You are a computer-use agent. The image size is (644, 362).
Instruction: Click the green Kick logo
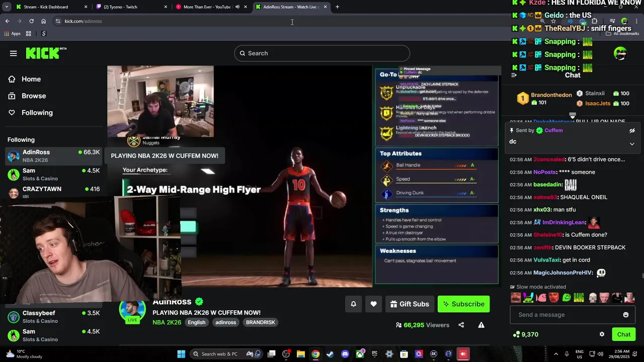(46, 53)
